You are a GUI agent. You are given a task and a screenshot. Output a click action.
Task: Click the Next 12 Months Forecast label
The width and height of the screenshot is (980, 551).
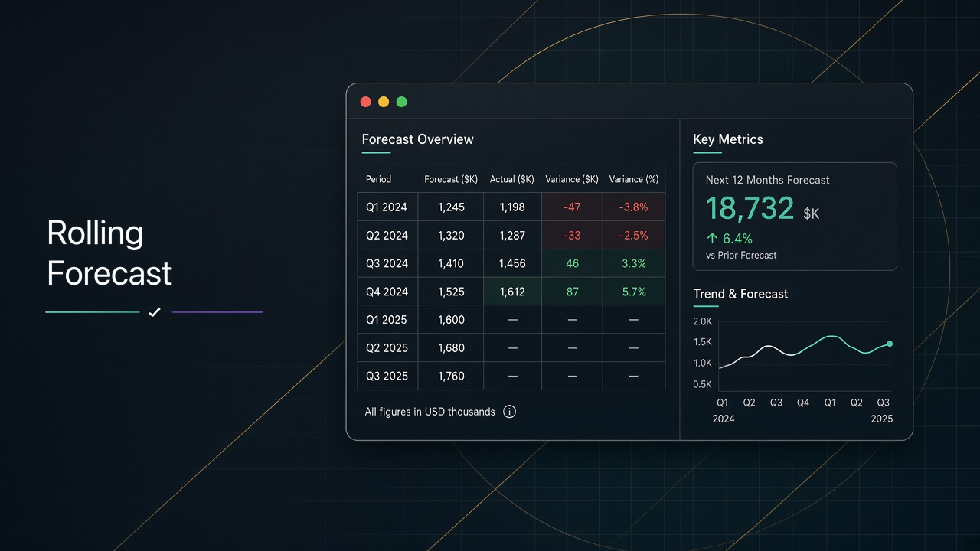pos(767,180)
